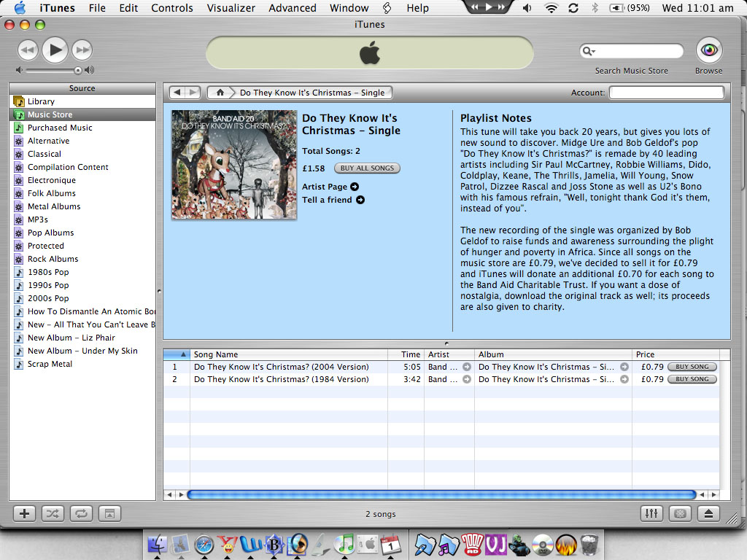Open the Rock Albums playlist
Screen dimensions: 747x560
point(83,259)
